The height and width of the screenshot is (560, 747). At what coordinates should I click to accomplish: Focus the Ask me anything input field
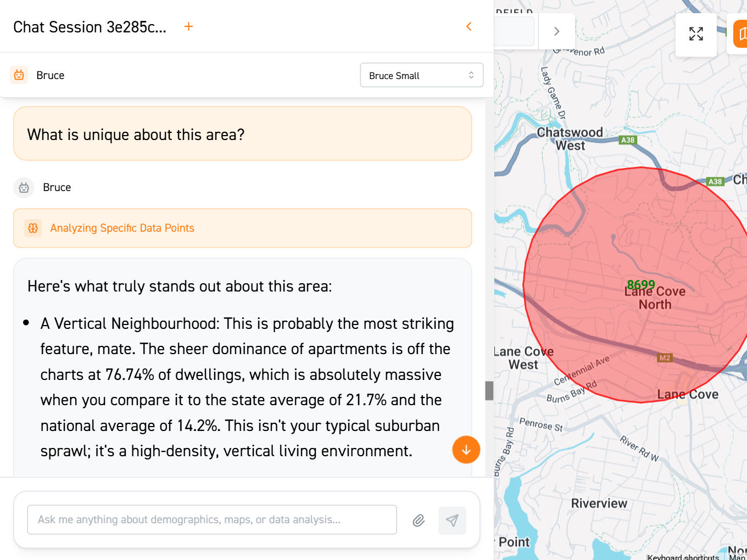pyautogui.click(x=211, y=519)
